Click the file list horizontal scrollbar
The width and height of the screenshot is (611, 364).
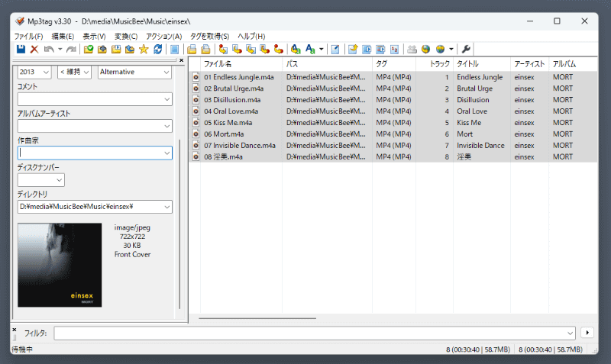257,318
